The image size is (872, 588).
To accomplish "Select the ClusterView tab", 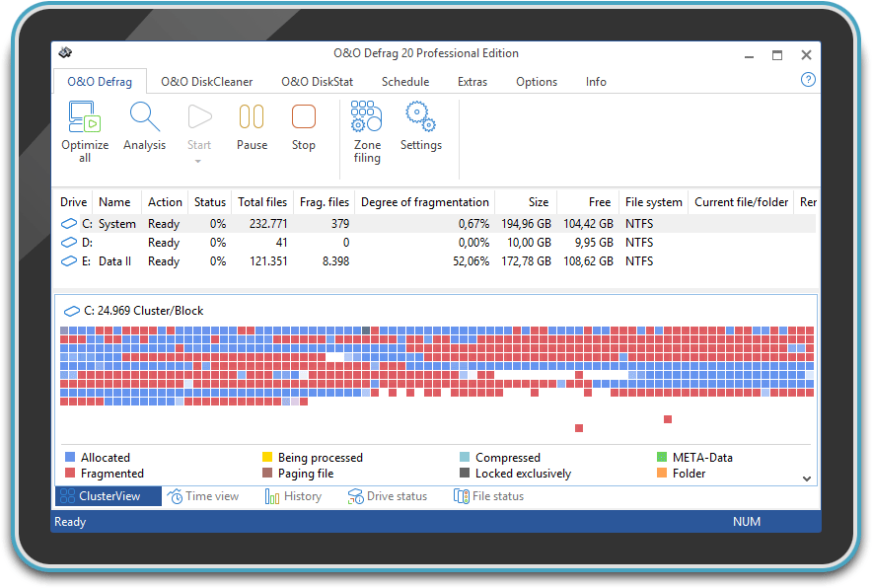I will tap(107, 496).
